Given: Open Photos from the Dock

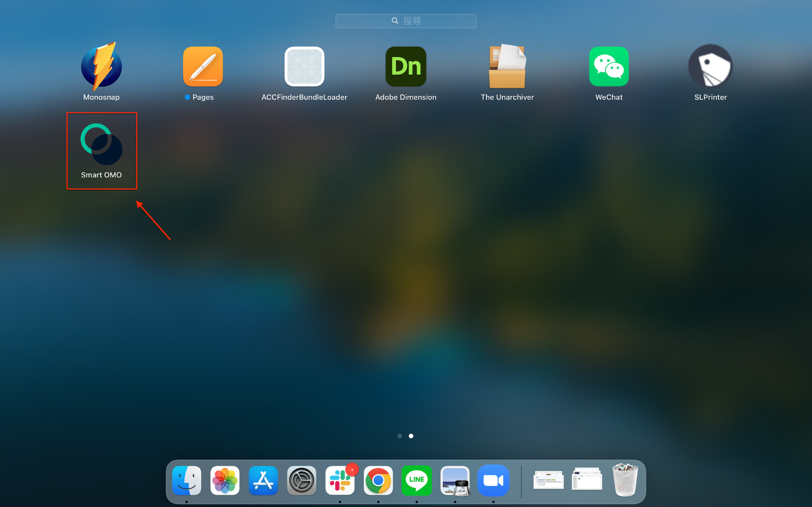Looking at the screenshot, I should click(225, 481).
